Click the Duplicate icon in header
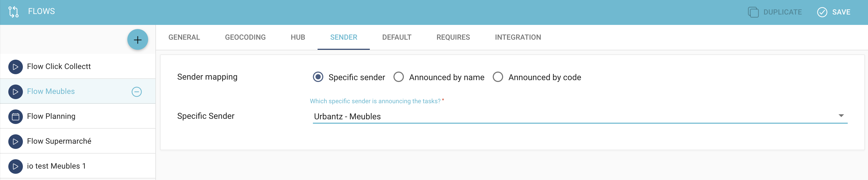This screenshot has height=180, width=868. coord(753,12)
